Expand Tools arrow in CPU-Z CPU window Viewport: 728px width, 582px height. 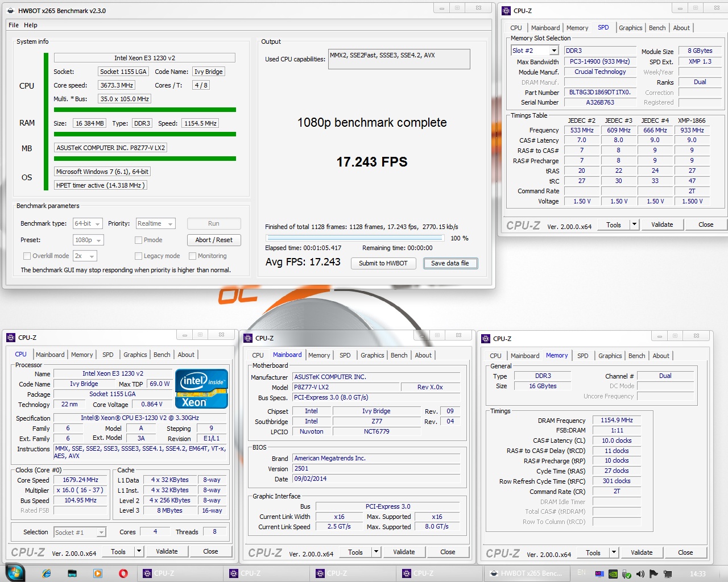coord(139,551)
